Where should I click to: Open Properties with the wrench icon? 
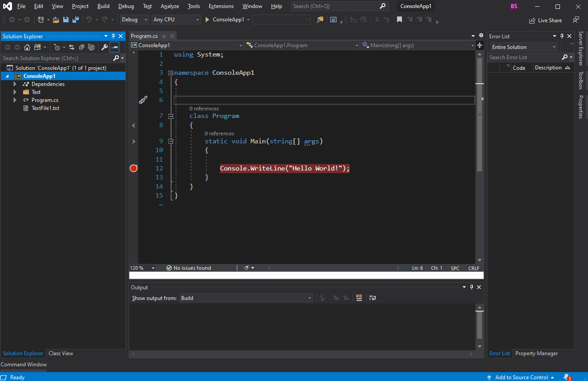(x=105, y=47)
